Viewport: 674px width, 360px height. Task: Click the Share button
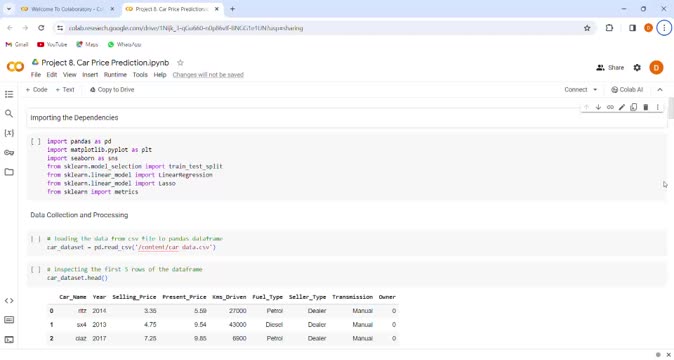click(610, 67)
